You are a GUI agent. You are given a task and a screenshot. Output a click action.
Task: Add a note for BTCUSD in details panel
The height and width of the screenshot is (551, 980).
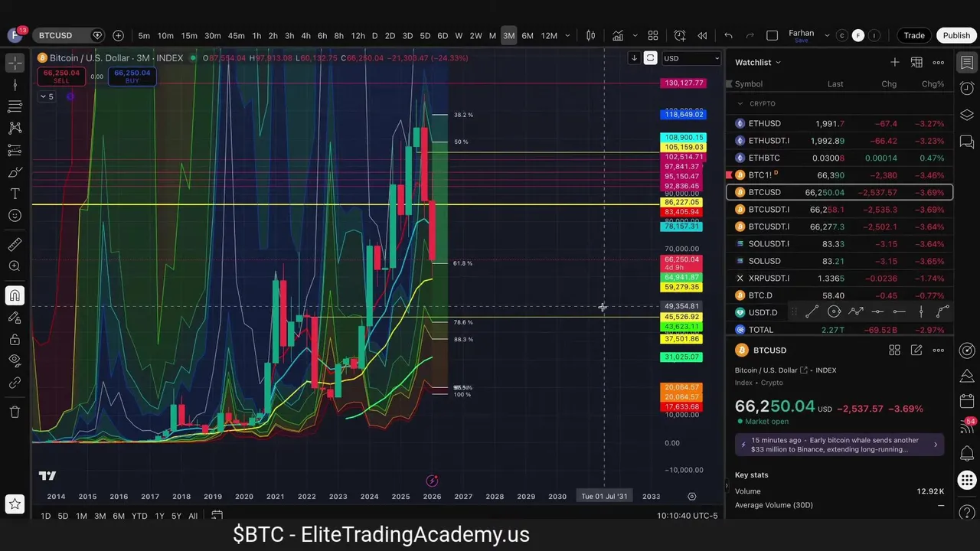tap(916, 350)
